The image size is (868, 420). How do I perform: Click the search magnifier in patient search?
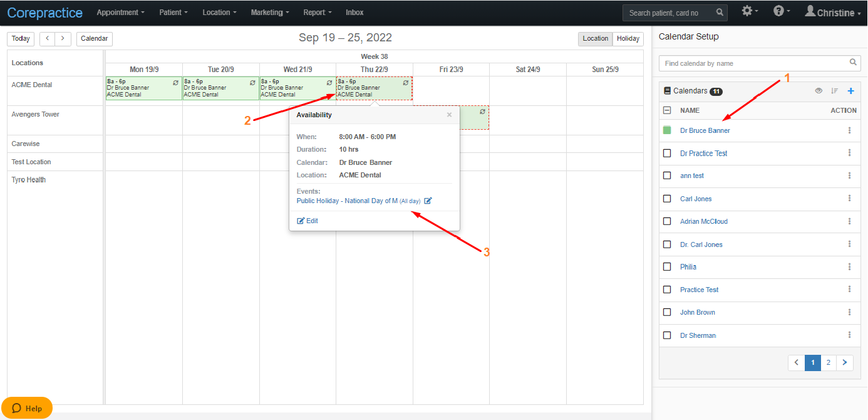tap(720, 13)
